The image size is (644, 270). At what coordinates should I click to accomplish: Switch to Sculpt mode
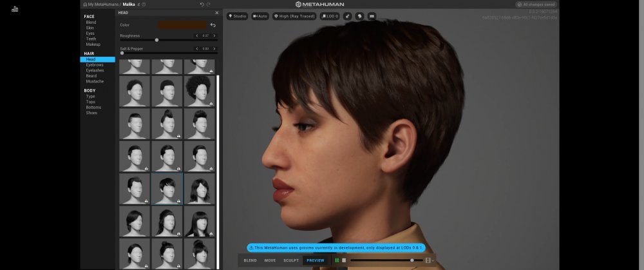pos(291,260)
